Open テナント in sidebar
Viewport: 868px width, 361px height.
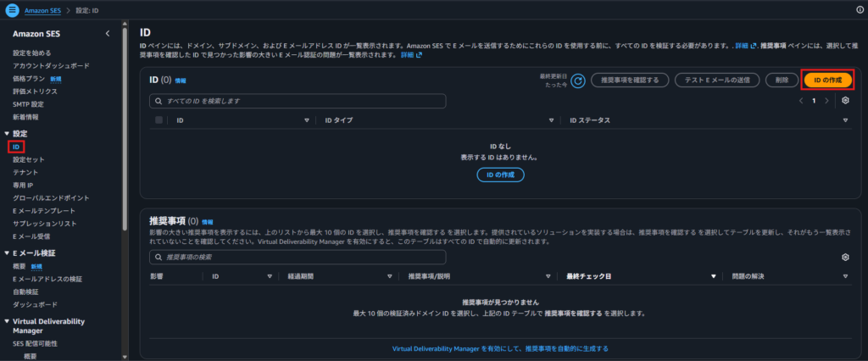pos(25,172)
